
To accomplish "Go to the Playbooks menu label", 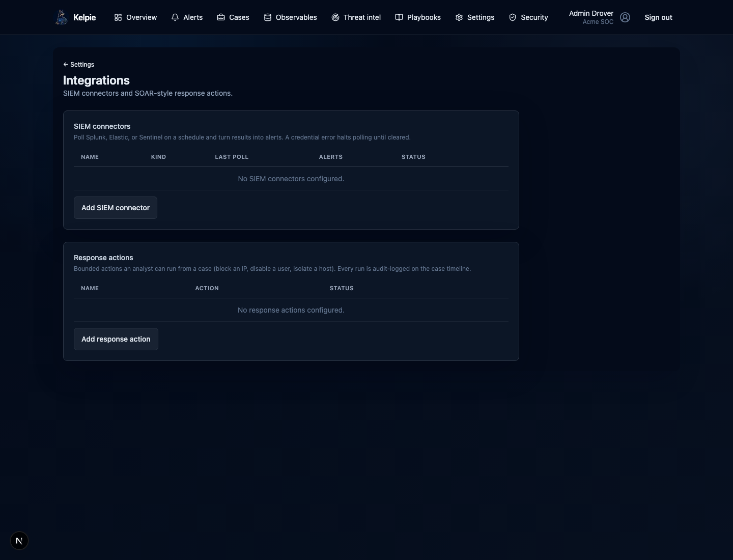I will pyautogui.click(x=424, y=17).
